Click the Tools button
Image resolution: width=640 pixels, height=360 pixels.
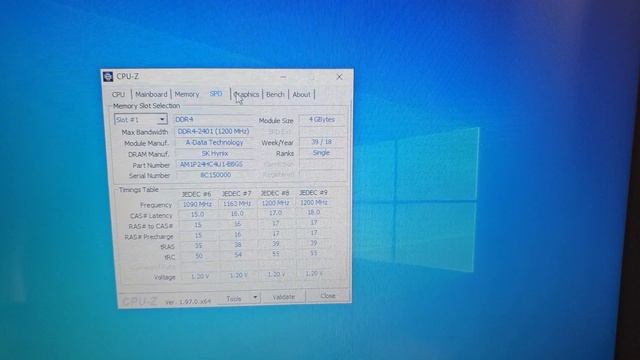click(x=234, y=298)
